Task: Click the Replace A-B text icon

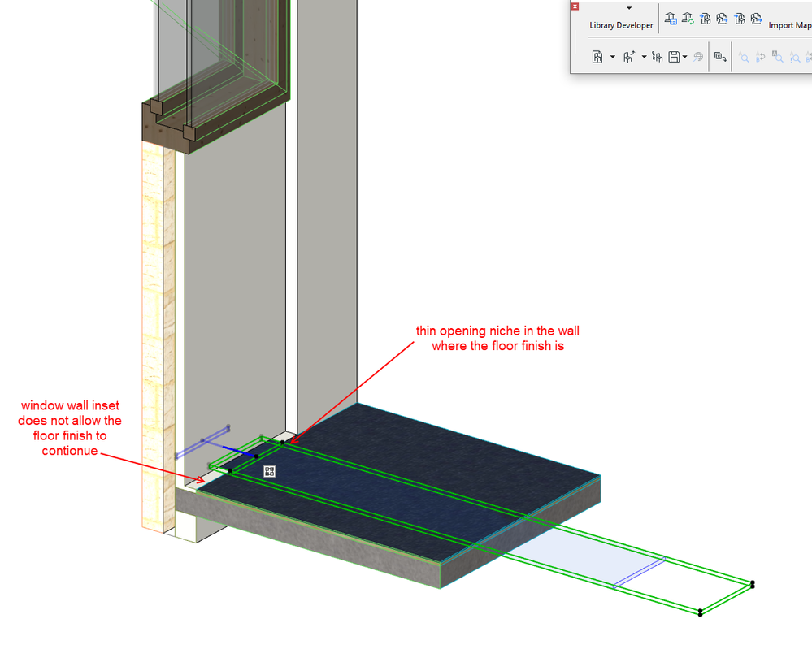Action: 760,57
